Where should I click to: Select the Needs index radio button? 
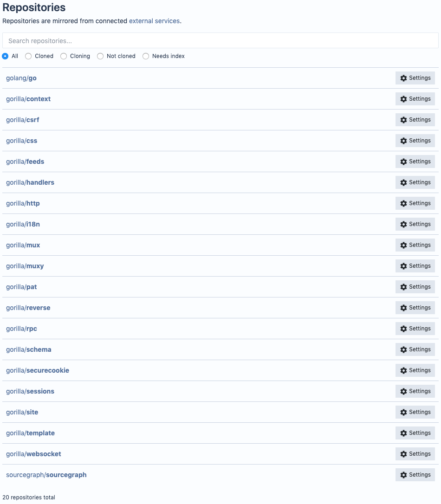[146, 56]
